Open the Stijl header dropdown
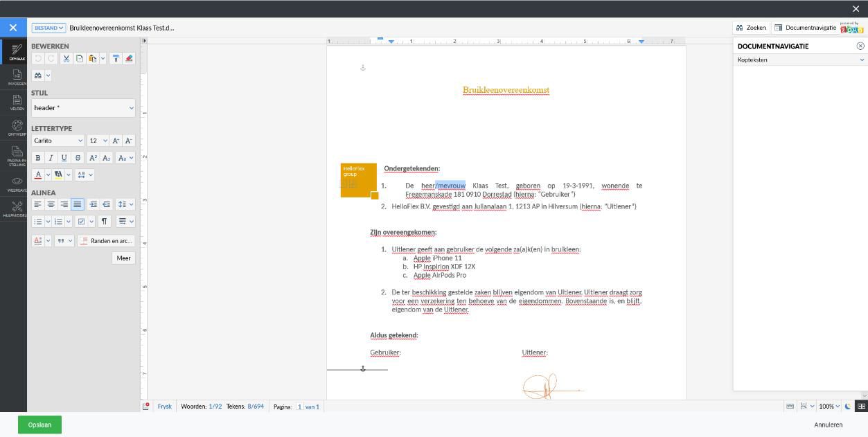This screenshot has height=437, width=868. point(83,108)
